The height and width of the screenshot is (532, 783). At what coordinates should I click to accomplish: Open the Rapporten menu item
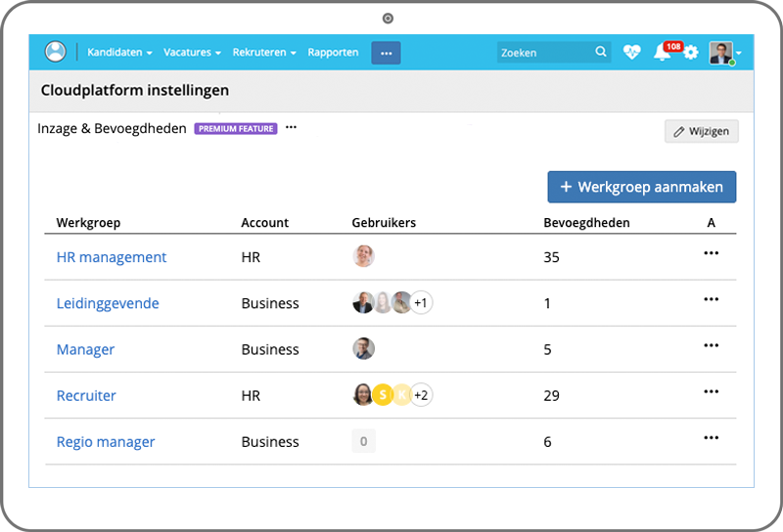click(x=333, y=53)
